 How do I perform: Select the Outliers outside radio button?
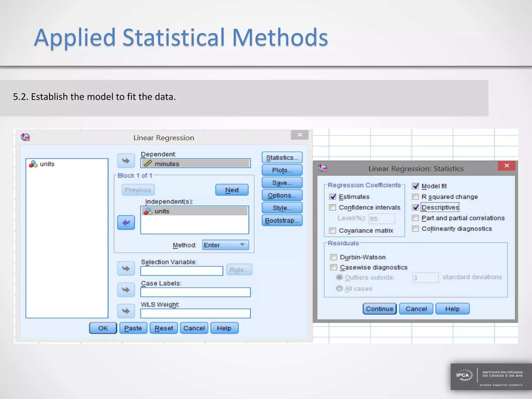pyautogui.click(x=339, y=277)
